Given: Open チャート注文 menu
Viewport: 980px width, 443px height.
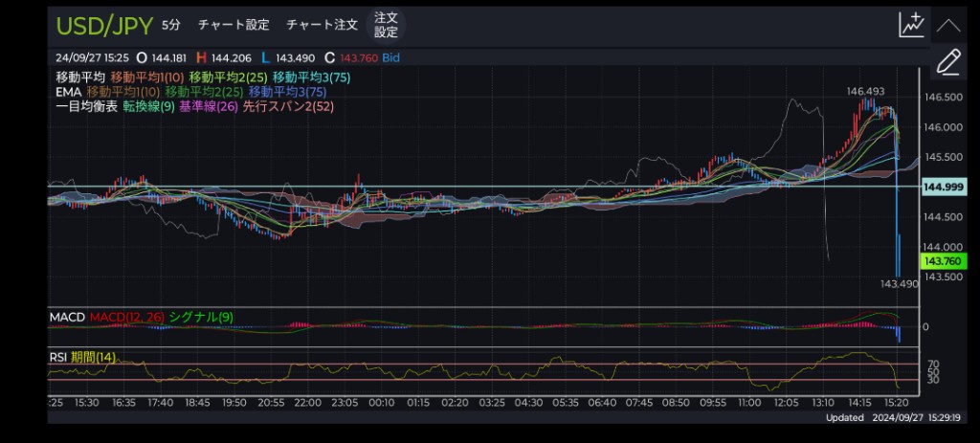Looking at the screenshot, I should tap(322, 25).
